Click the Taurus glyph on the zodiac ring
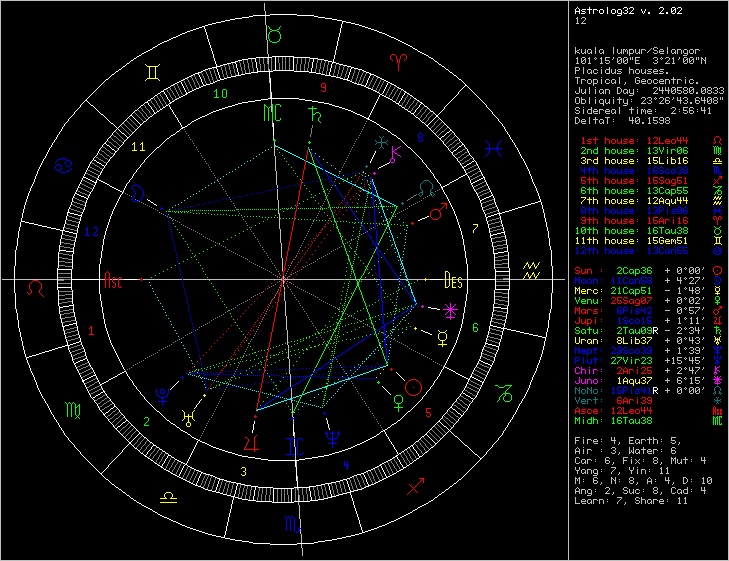Viewport: 729px width, 561px height. coord(274,35)
